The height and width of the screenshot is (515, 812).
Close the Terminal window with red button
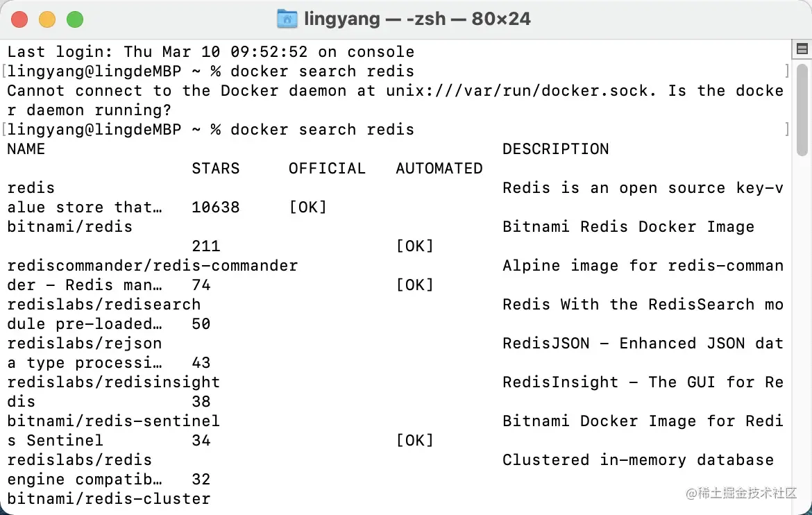19,19
